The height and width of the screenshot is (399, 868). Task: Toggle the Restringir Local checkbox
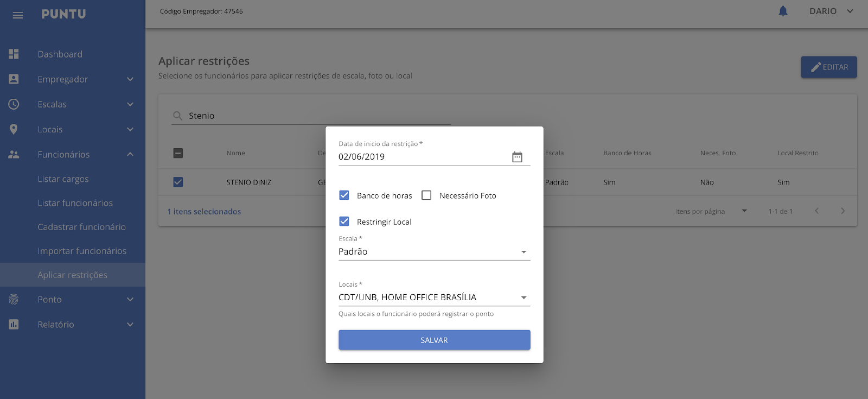pos(344,221)
